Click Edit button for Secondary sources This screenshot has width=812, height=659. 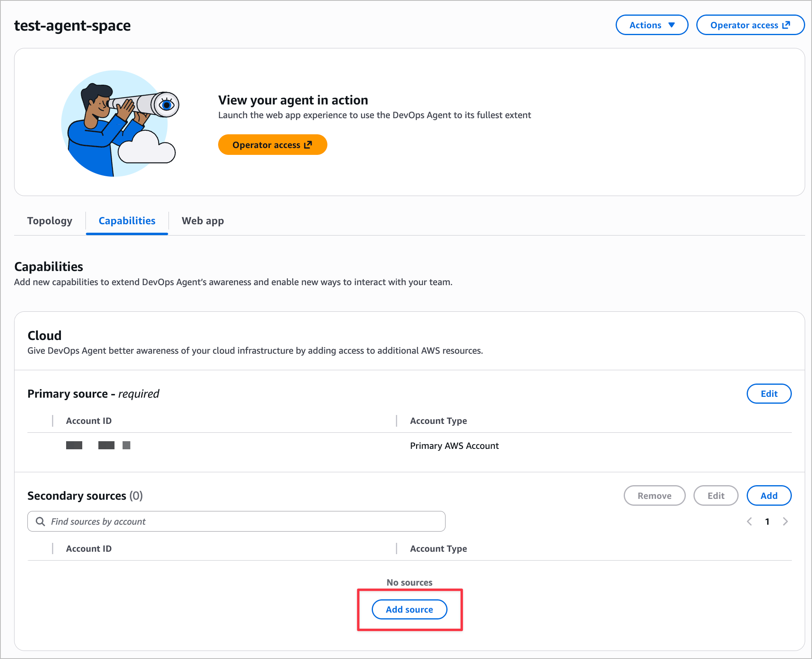(x=716, y=496)
